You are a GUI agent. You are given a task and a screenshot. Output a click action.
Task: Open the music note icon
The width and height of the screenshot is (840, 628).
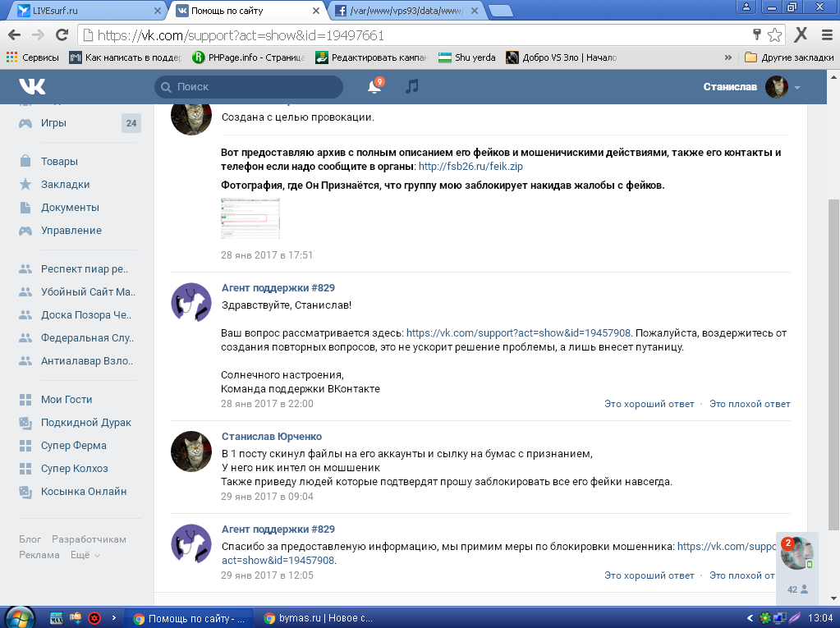(x=412, y=86)
